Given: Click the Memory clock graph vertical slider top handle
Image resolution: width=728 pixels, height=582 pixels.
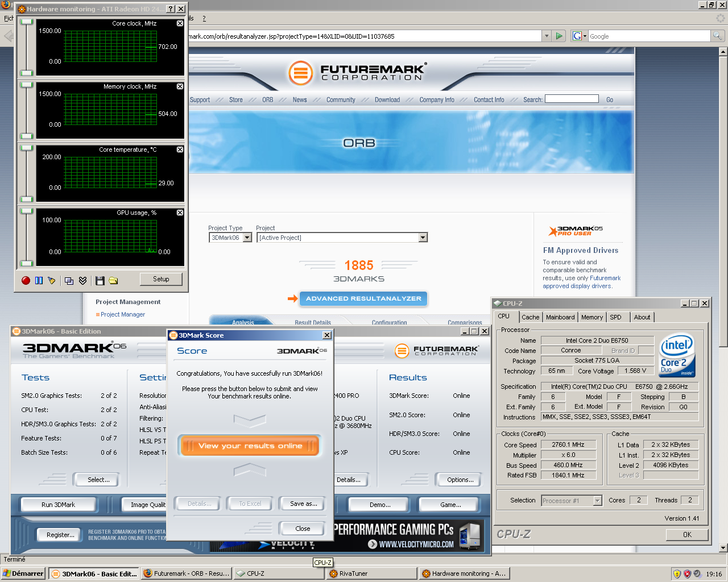Looking at the screenshot, I should pos(26,85).
